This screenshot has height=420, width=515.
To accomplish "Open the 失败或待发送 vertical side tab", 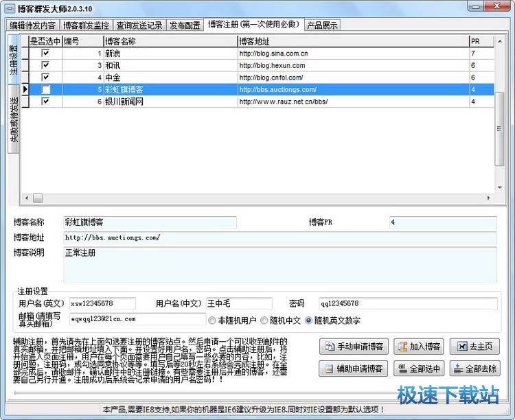I will 14,121.
